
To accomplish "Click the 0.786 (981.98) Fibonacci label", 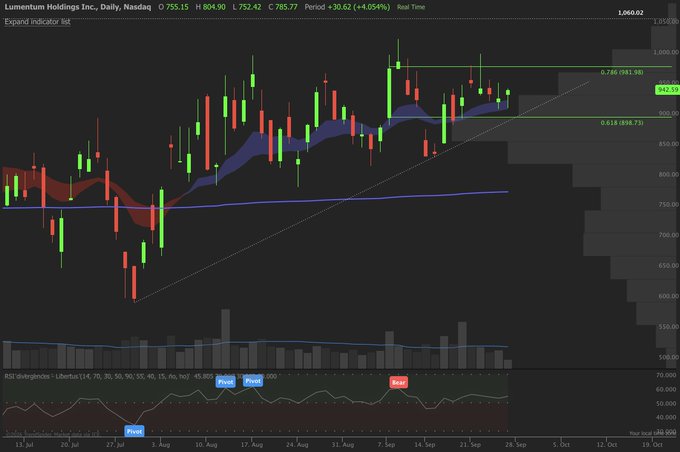I will (622, 72).
